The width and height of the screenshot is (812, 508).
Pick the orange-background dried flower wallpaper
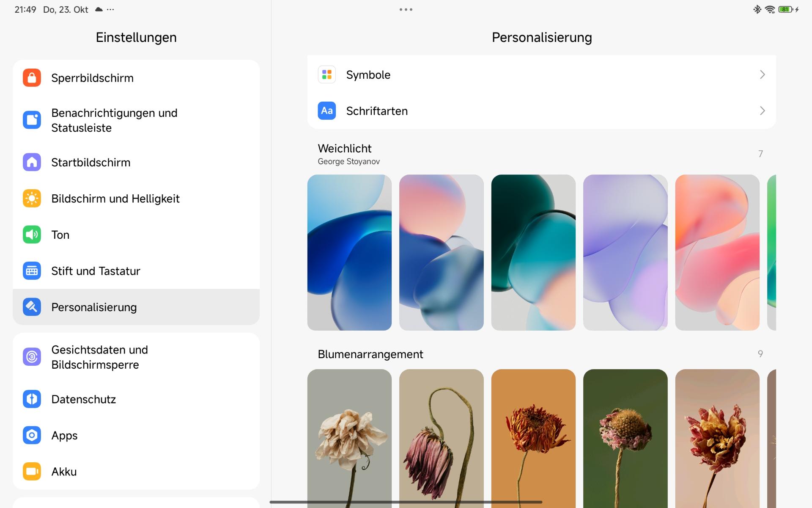point(533,436)
